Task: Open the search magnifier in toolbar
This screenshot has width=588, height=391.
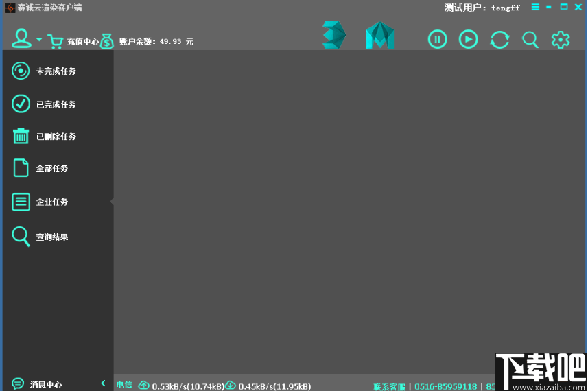Action: click(x=530, y=39)
